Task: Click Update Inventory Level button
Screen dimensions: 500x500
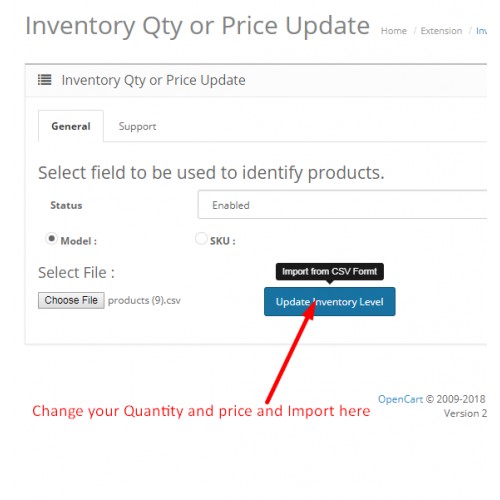Action: [330, 302]
